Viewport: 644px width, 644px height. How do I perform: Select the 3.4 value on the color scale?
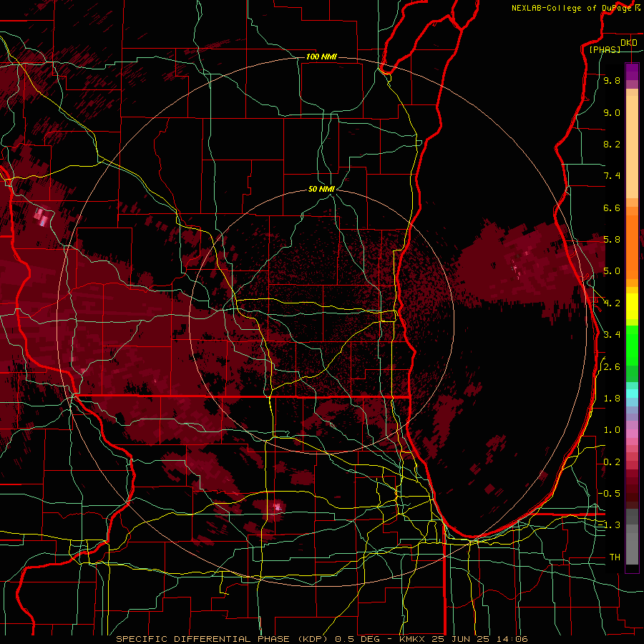tap(612, 335)
